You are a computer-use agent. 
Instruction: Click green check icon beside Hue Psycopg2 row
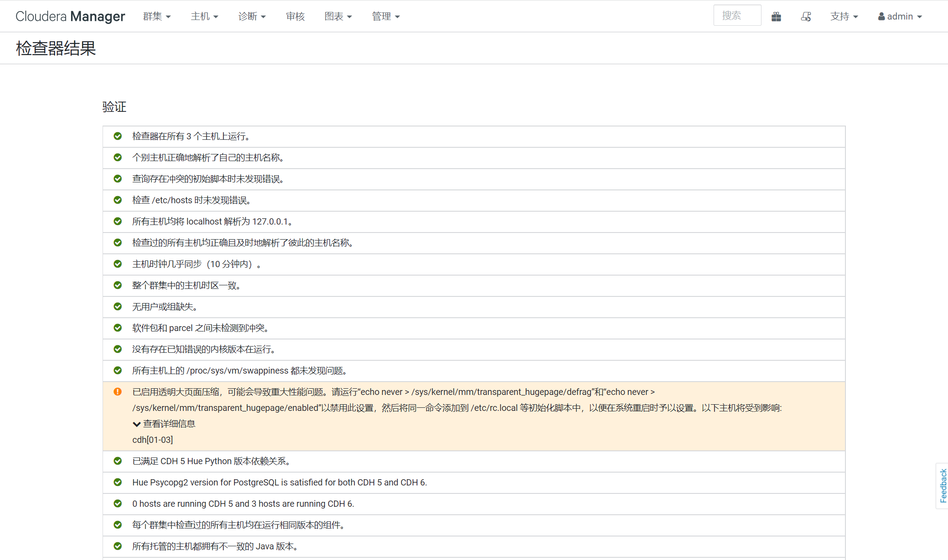point(118,482)
